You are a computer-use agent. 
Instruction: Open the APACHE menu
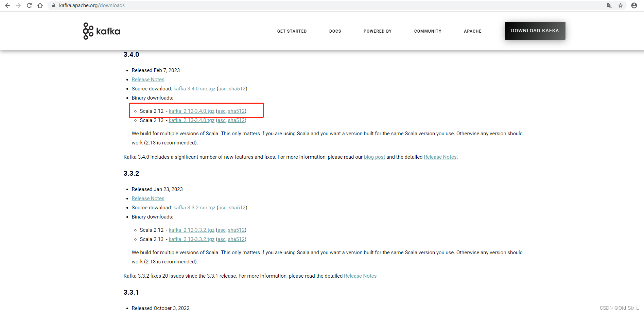click(x=473, y=31)
